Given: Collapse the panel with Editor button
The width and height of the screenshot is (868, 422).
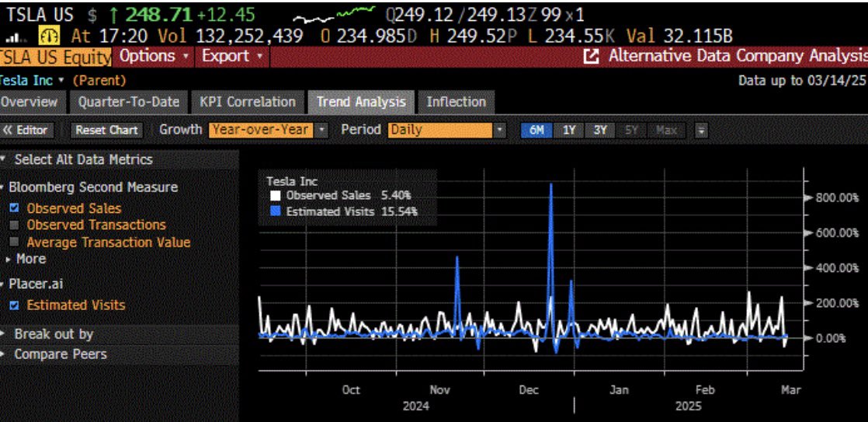Looking at the screenshot, I should pyautogui.click(x=28, y=130).
